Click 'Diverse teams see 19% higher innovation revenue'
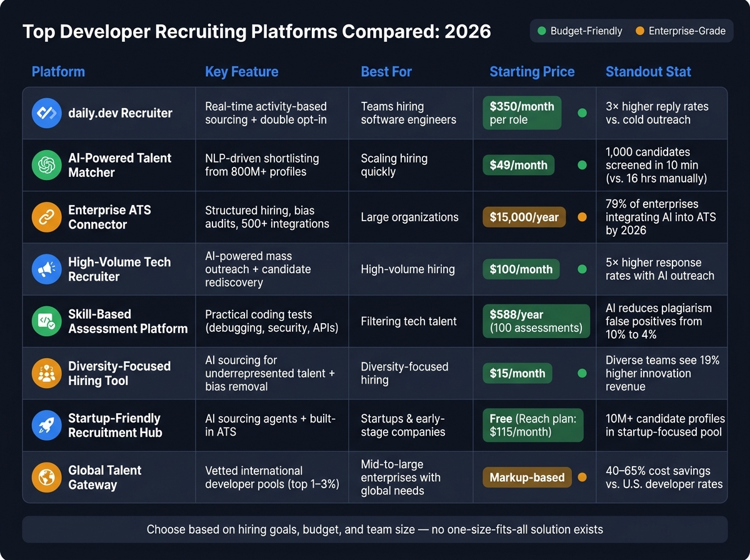This screenshot has height=560, width=750. [662, 373]
